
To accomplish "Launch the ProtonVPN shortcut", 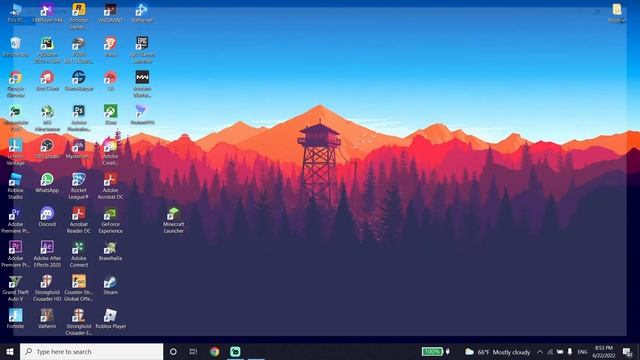I will tap(142, 114).
